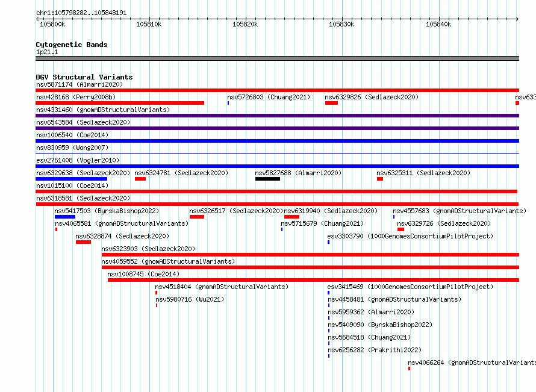
Task: Open nsv5726803 (Chuang2021) variant label
Action: (x=269, y=97)
